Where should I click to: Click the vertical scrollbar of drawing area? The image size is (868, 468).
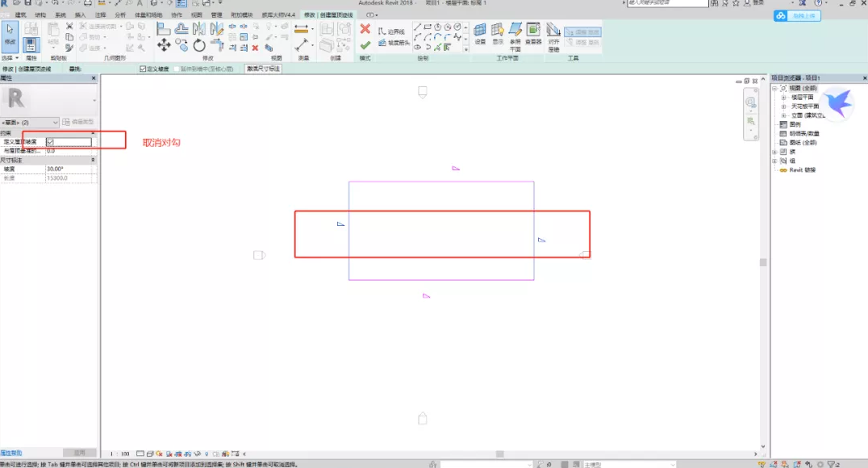pos(763,262)
